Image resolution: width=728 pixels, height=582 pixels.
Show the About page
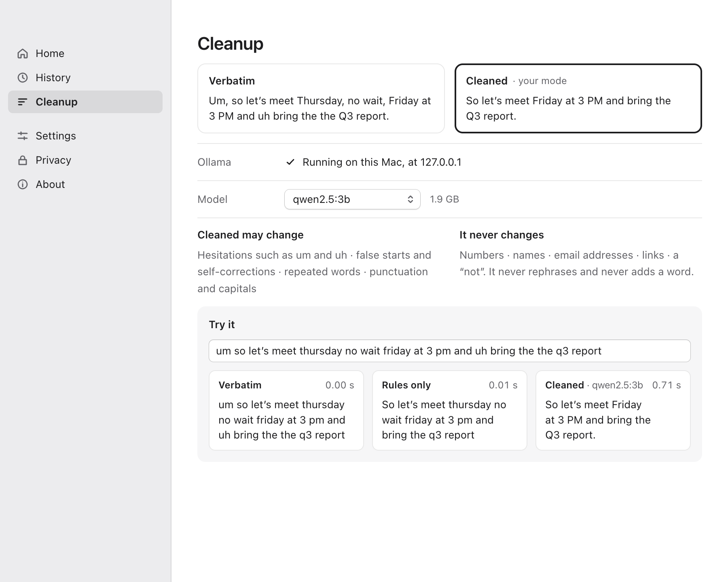tap(85, 184)
